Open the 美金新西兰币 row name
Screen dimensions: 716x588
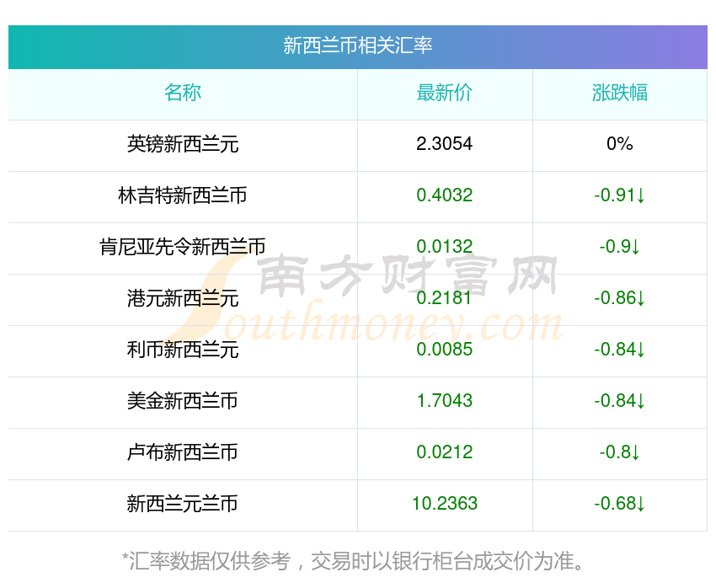pos(183,401)
